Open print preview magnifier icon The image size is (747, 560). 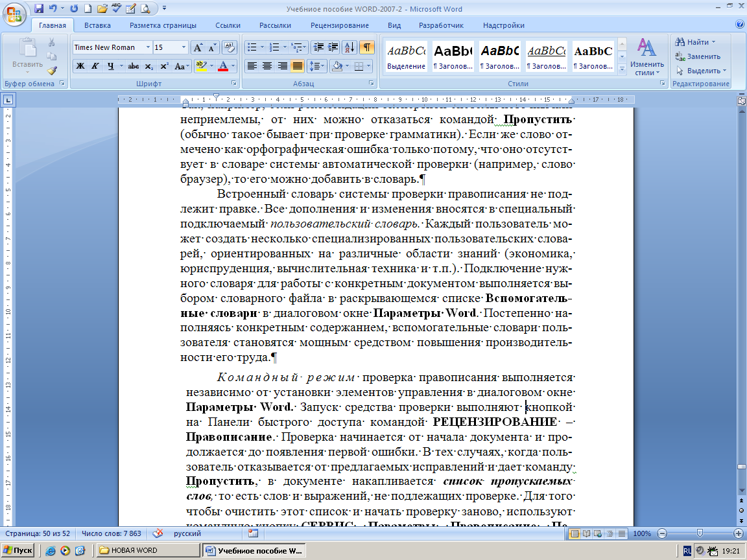[145, 8]
